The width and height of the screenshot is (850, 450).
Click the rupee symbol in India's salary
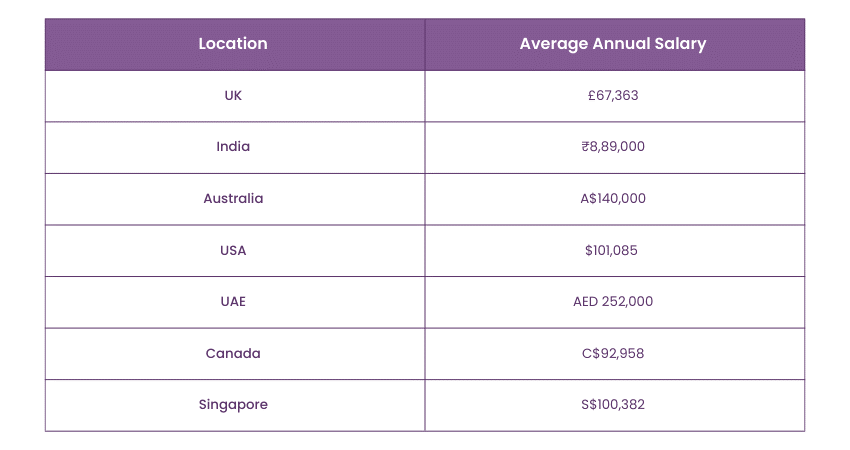click(x=585, y=147)
